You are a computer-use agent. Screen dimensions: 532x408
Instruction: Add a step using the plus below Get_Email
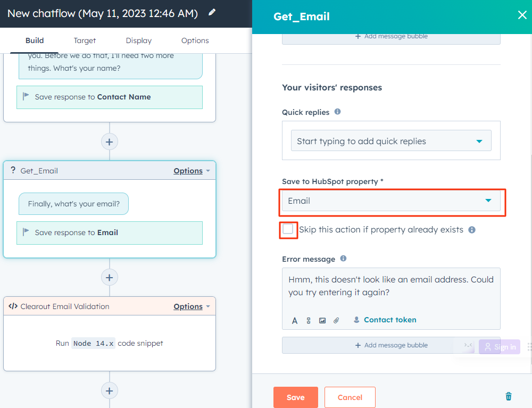pyautogui.click(x=109, y=277)
